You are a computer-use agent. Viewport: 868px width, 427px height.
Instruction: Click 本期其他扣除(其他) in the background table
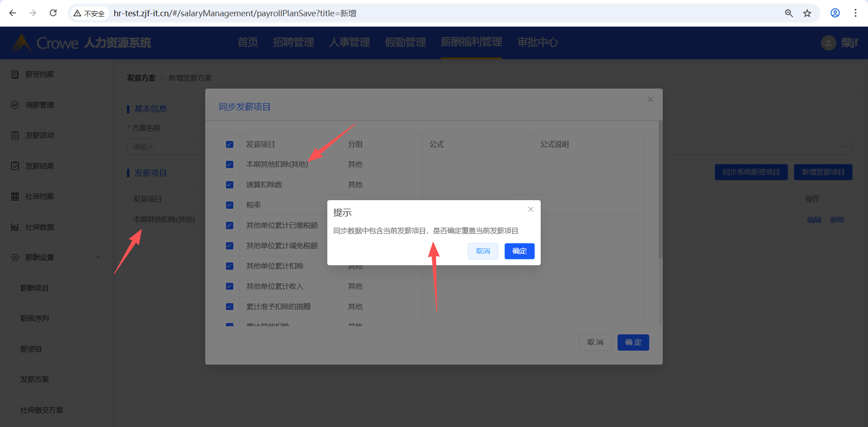point(164,220)
